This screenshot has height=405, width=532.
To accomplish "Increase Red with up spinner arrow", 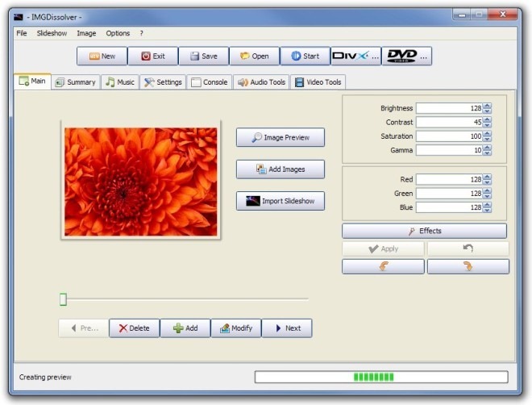I will click(x=487, y=177).
